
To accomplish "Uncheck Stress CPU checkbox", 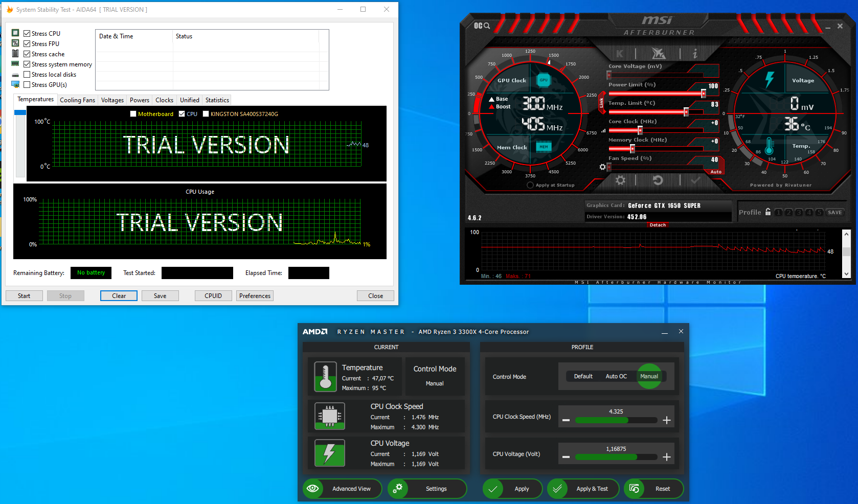I will tap(27, 34).
